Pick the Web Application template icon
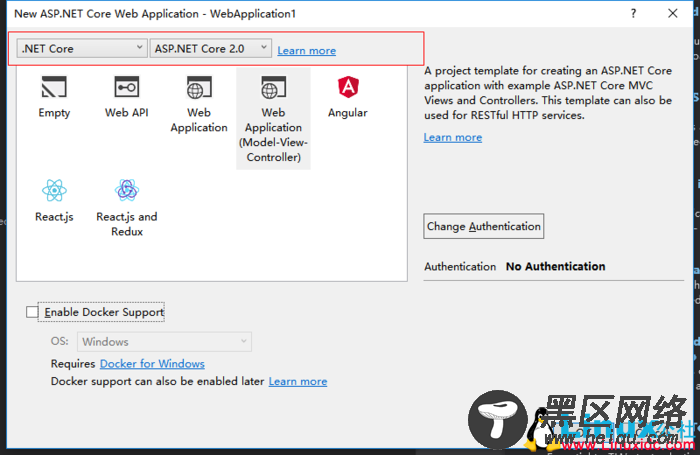Image resolution: width=700 pixels, height=455 pixels. (x=199, y=87)
